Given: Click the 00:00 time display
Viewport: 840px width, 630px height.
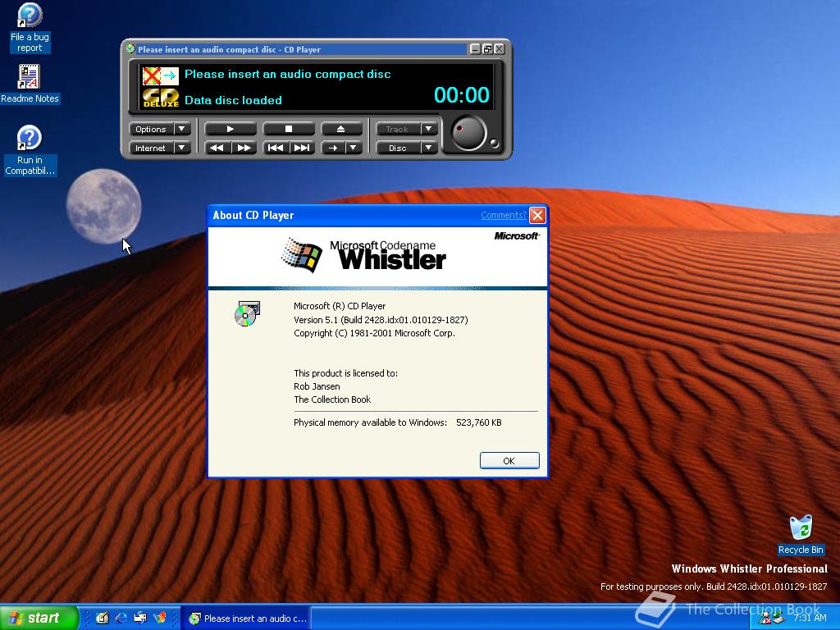Looking at the screenshot, I should 461,95.
